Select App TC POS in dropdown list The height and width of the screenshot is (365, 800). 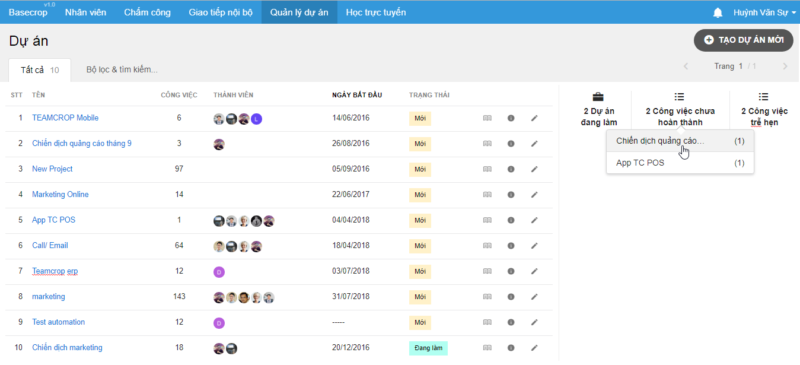[680, 163]
